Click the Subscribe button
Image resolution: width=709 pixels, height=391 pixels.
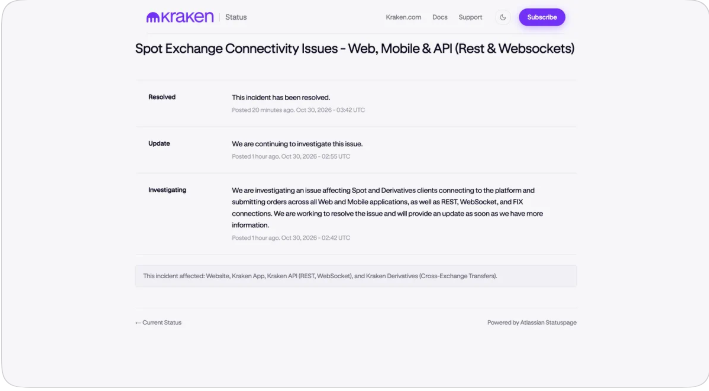542,17
